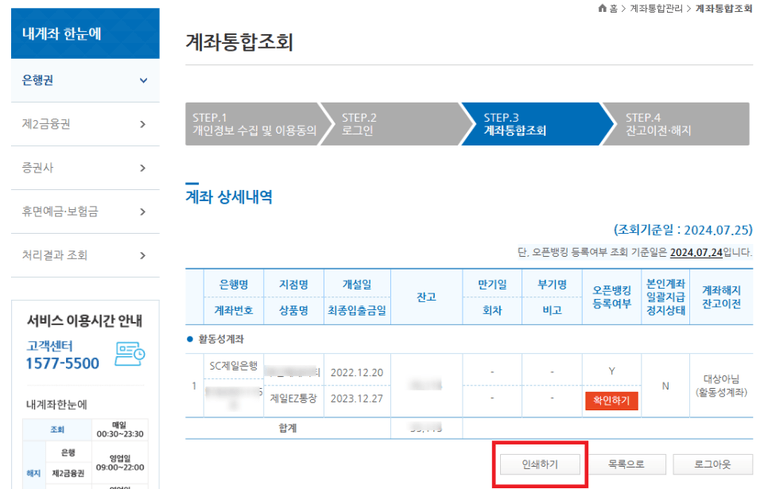The height and width of the screenshot is (489, 768).
Task: Click the customer center card icon
Action: (x=131, y=352)
